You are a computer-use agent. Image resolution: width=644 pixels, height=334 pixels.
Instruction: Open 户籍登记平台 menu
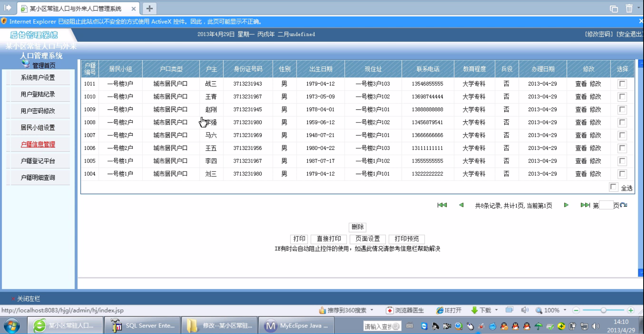pos(38,161)
